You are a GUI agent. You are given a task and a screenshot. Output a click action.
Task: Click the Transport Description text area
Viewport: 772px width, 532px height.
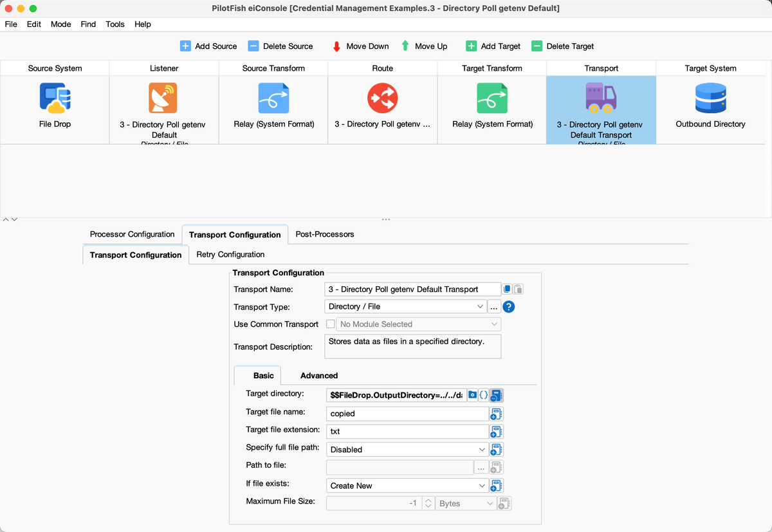pos(413,346)
